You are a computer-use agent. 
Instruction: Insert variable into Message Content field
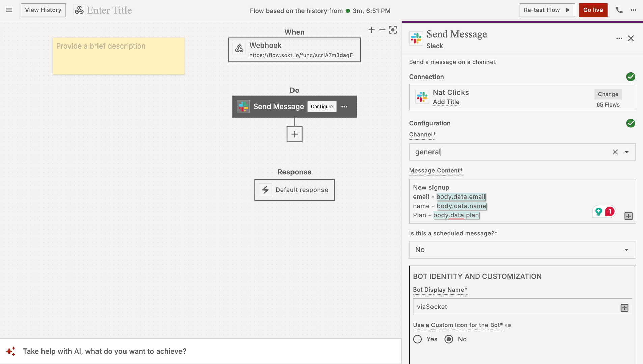point(628,216)
